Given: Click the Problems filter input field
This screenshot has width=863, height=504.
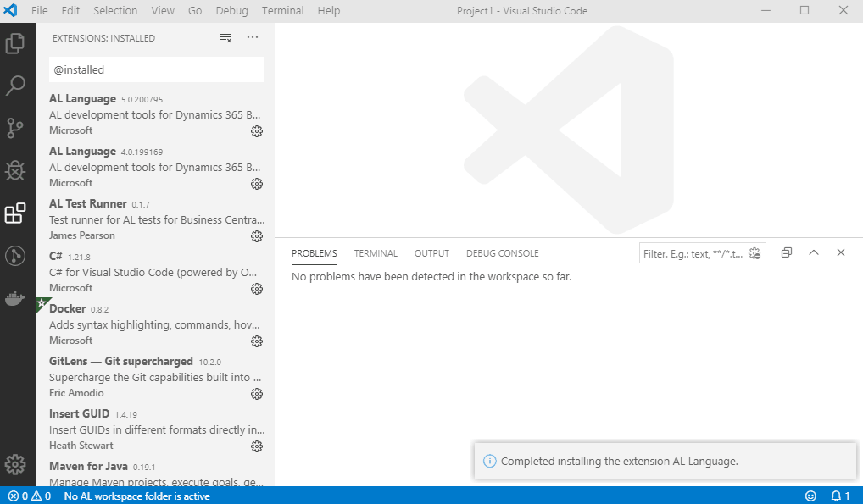Looking at the screenshot, I should 695,252.
